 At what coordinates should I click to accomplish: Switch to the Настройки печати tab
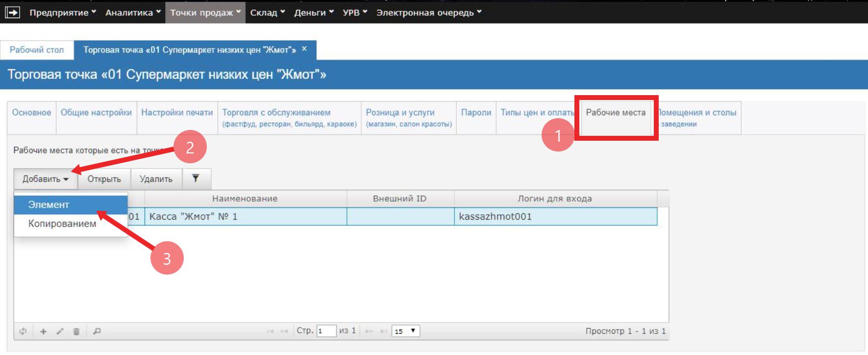pyautogui.click(x=177, y=113)
